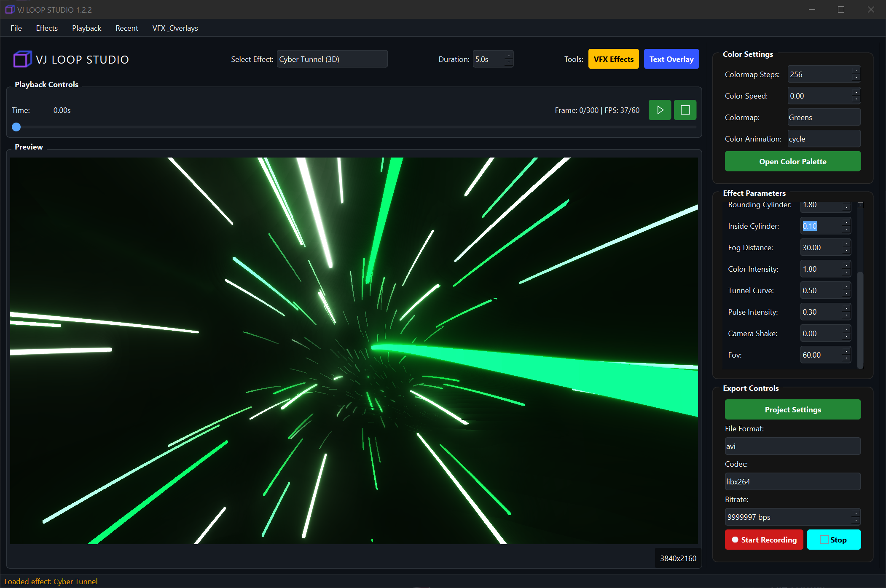Open the VFX_Overlays menu
The height and width of the screenshot is (588, 886).
tap(175, 28)
